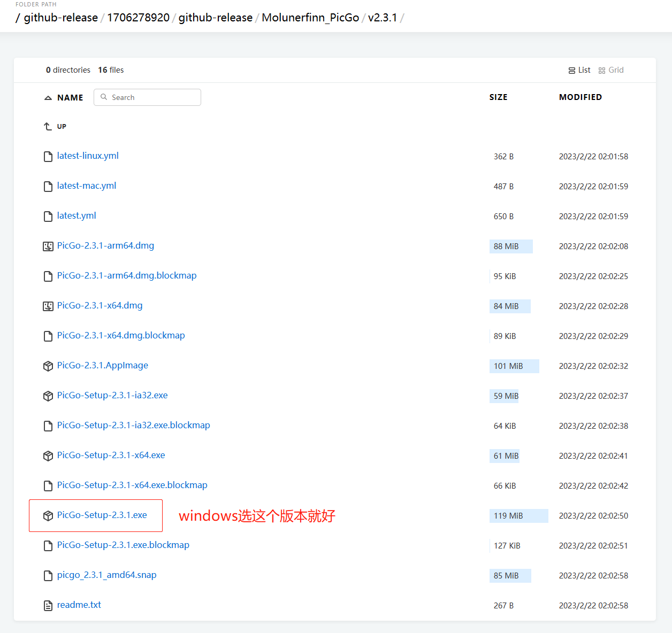Screen dimensions: 672x633
Task: Click the 88 MiB size cell
Action: pos(511,246)
